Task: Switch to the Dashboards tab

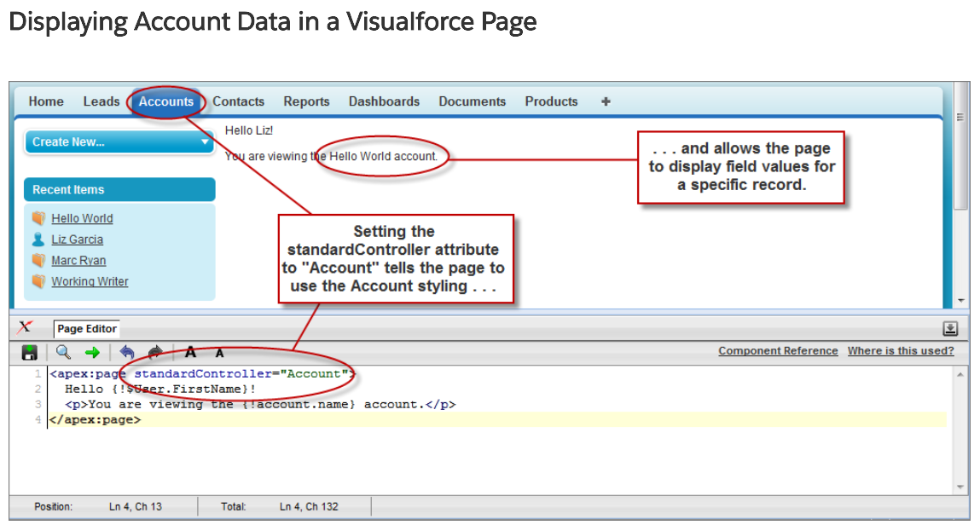Action: [384, 101]
